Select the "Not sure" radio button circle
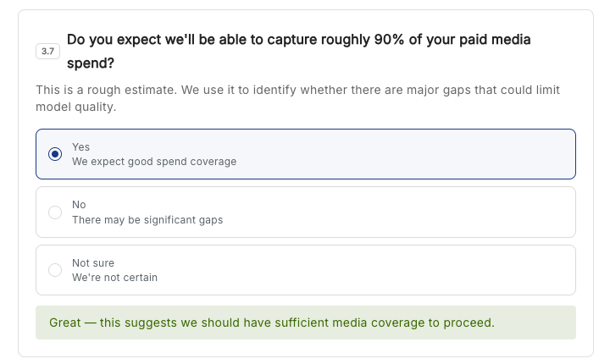Image resolution: width=610 pixels, height=364 pixels. coord(55,270)
